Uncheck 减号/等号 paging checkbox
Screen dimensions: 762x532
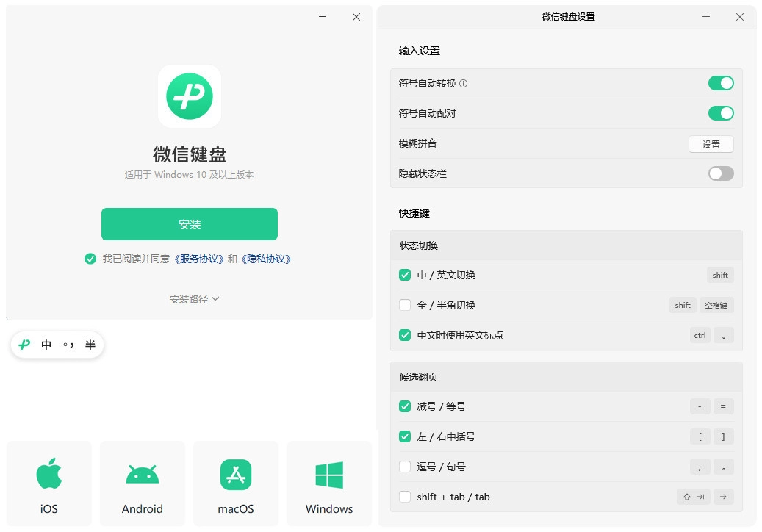point(405,406)
